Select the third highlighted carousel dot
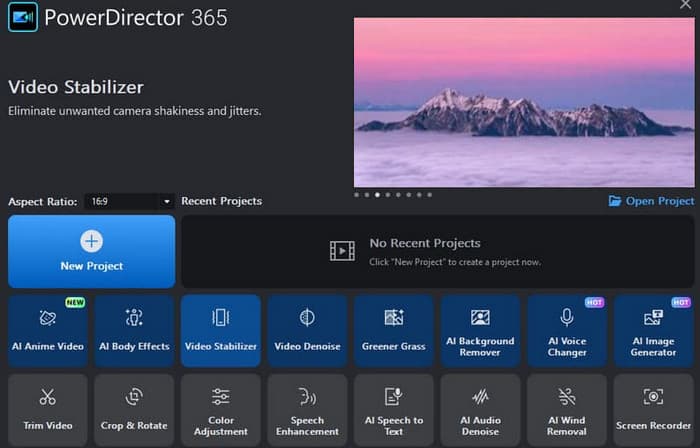The height and width of the screenshot is (448, 700). (x=378, y=195)
